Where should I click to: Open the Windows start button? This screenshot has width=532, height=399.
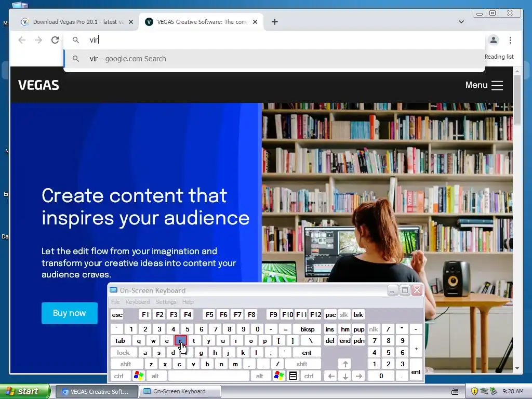click(x=25, y=391)
